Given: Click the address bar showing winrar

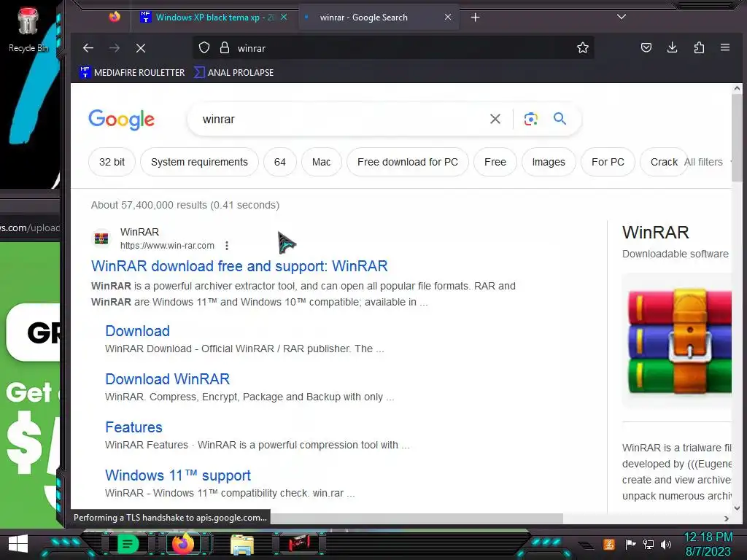Looking at the screenshot, I should [393, 48].
